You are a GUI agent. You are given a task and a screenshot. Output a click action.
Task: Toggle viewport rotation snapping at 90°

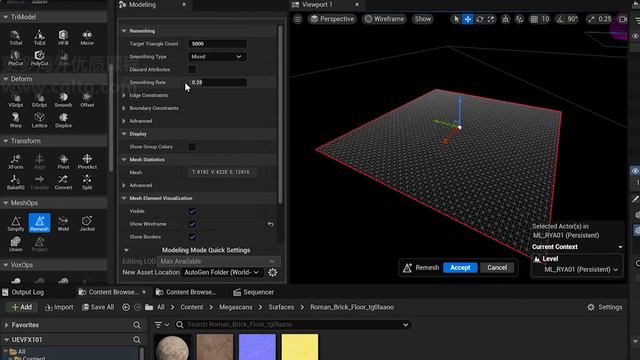coord(560,19)
